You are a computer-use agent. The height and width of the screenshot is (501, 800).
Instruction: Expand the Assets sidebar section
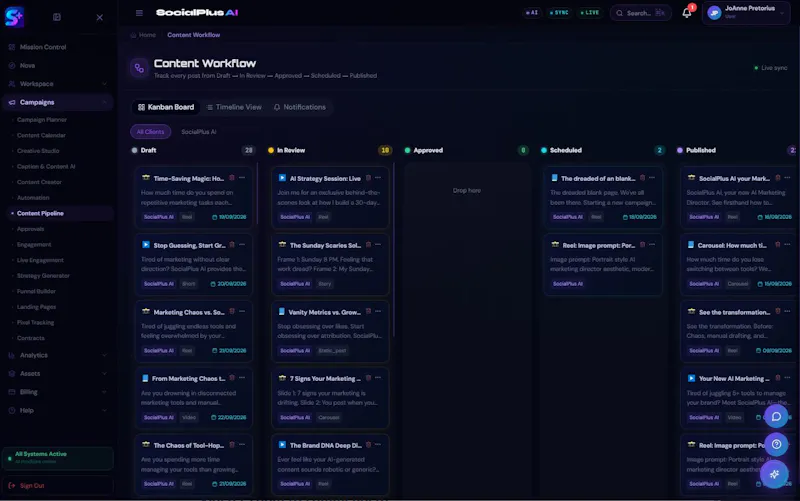click(57, 373)
